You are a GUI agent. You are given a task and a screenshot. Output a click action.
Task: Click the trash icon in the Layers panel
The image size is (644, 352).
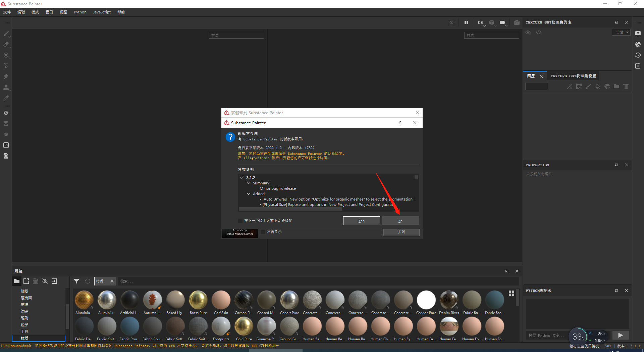(x=626, y=86)
